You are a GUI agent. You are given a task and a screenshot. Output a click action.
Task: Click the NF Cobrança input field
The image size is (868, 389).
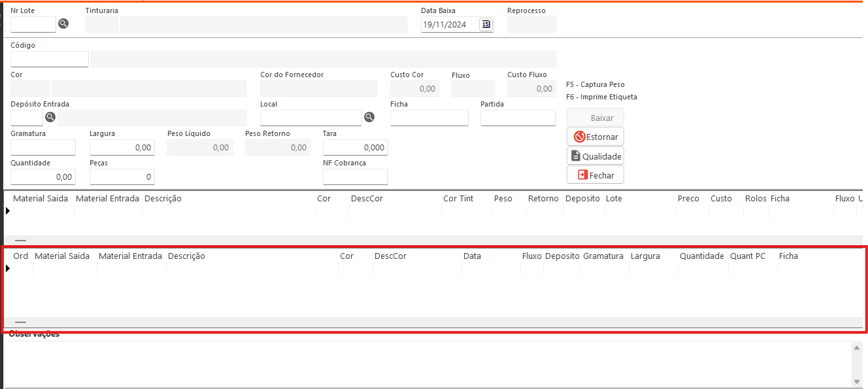click(355, 177)
